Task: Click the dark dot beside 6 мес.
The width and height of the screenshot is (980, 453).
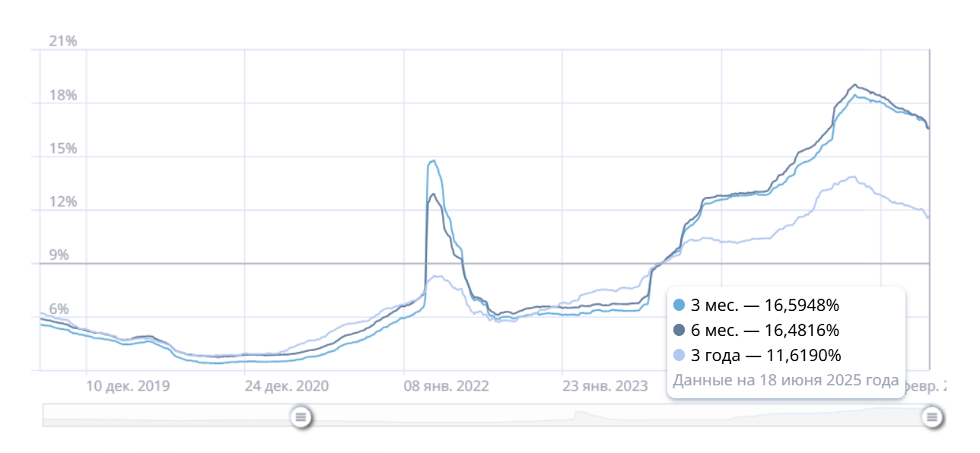Action: click(680, 331)
